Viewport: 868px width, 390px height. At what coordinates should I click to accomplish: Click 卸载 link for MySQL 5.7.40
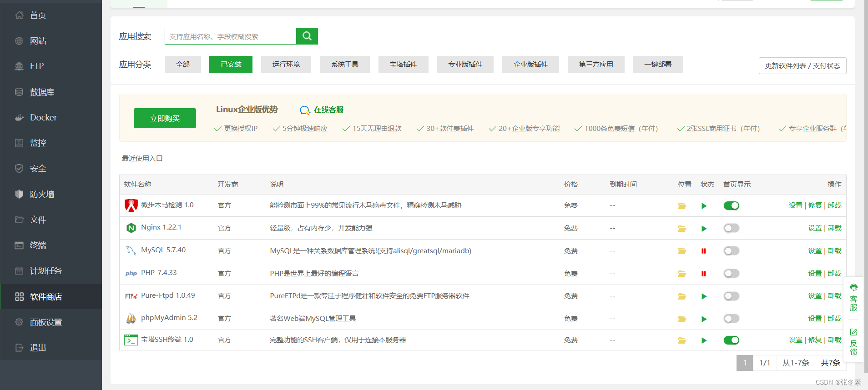coord(834,251)
